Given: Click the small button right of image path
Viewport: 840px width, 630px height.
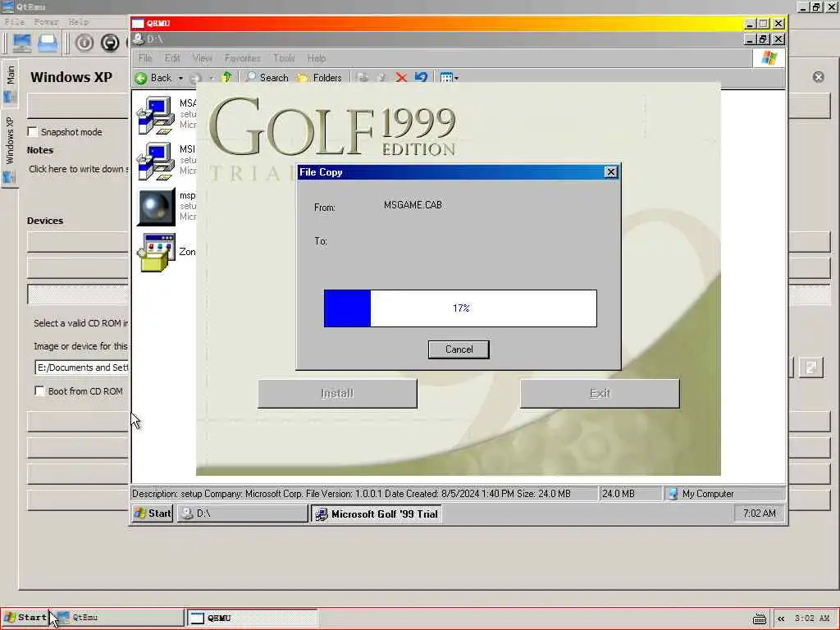Looking at the screenshot, I should point(810,367).
